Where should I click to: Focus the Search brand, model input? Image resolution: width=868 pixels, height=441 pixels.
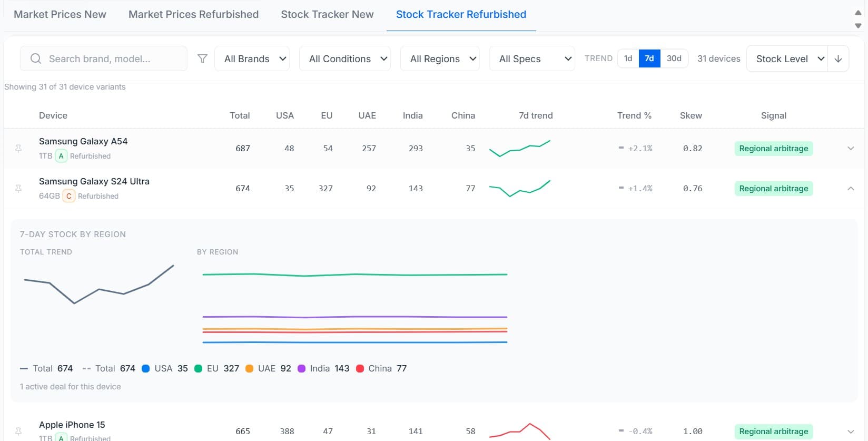104,58
